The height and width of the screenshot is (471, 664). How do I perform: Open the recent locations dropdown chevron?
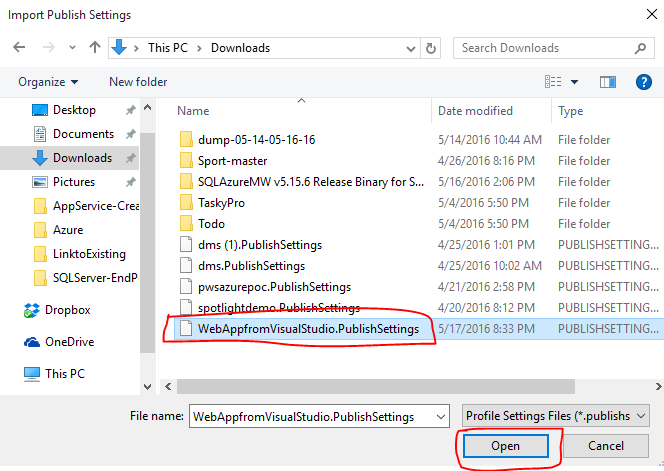coord(72,48)
